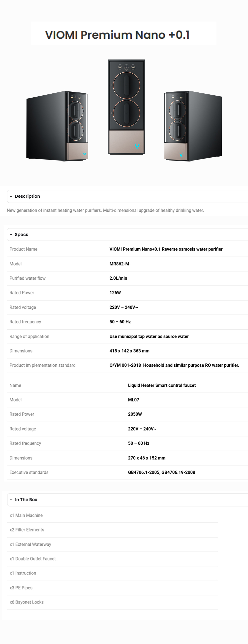Click the Liquid Heater Smart control faucet text

(162, 385)
